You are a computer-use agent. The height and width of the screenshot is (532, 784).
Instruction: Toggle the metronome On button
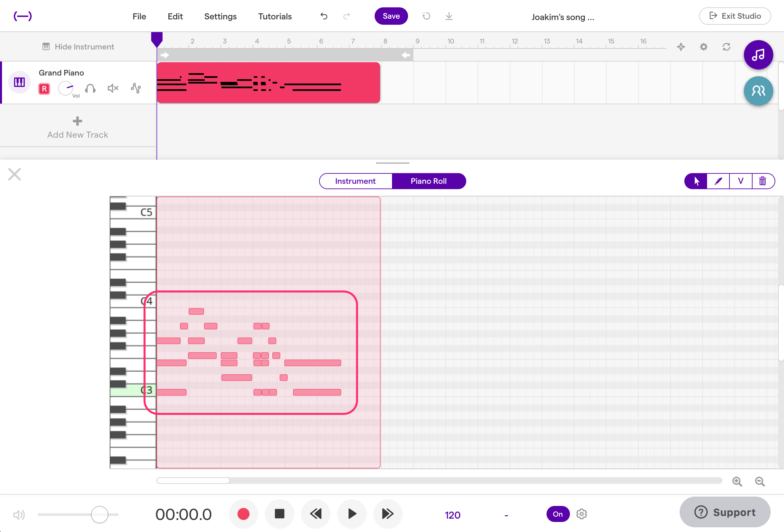coord(558,514)
